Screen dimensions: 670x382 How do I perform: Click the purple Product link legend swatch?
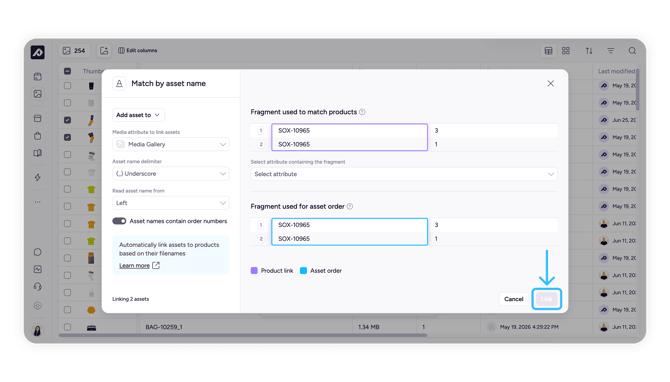(x=254, y=271)
